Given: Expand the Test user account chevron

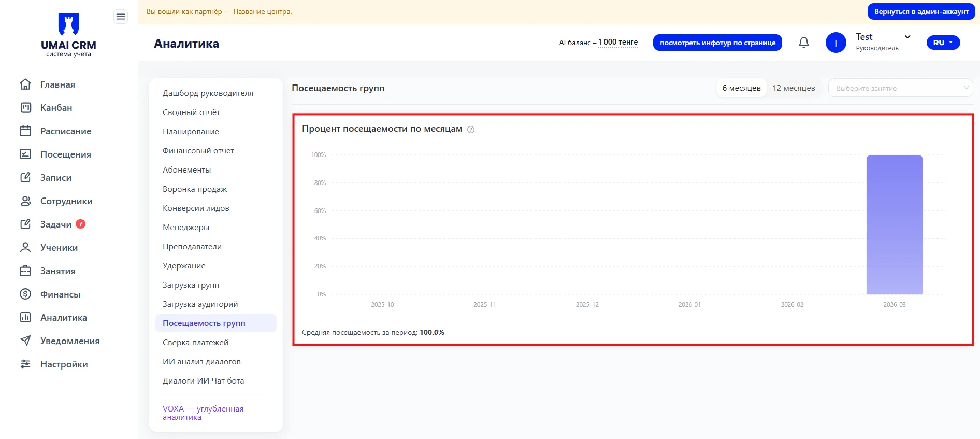Looking at the screenshot, I should click(x=907, y=37).
